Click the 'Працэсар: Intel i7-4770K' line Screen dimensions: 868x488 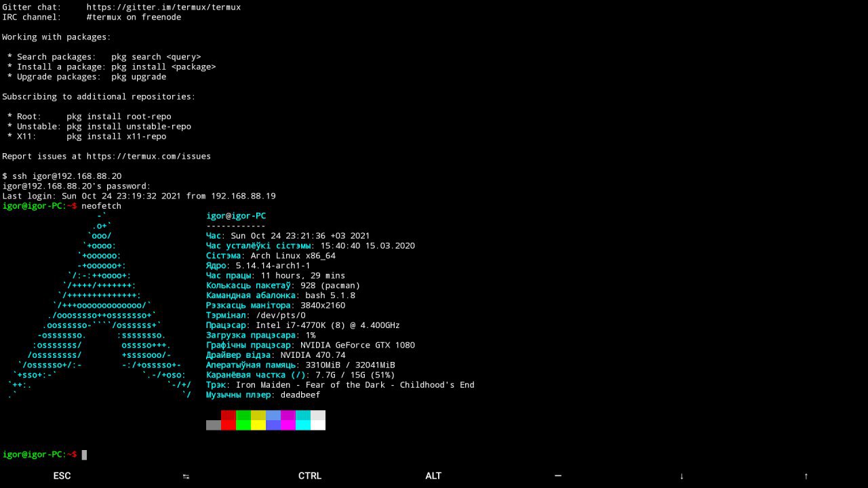303,325
